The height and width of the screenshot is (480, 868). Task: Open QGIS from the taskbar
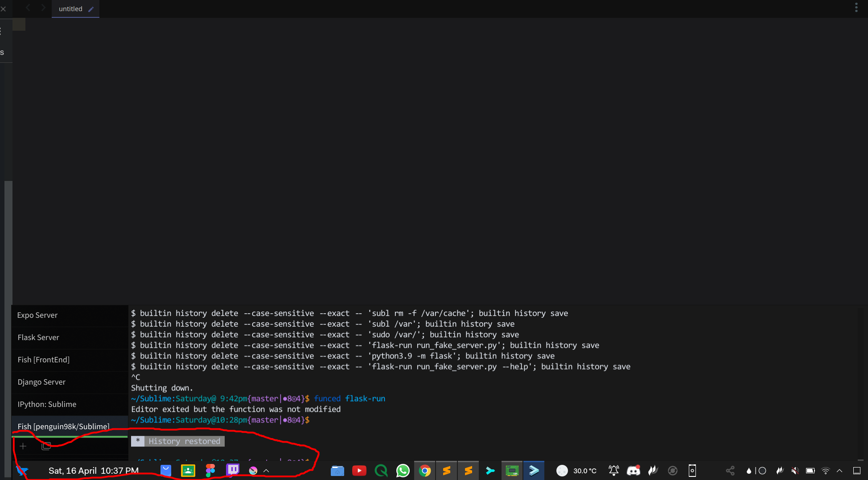click(x=381, y=470)
